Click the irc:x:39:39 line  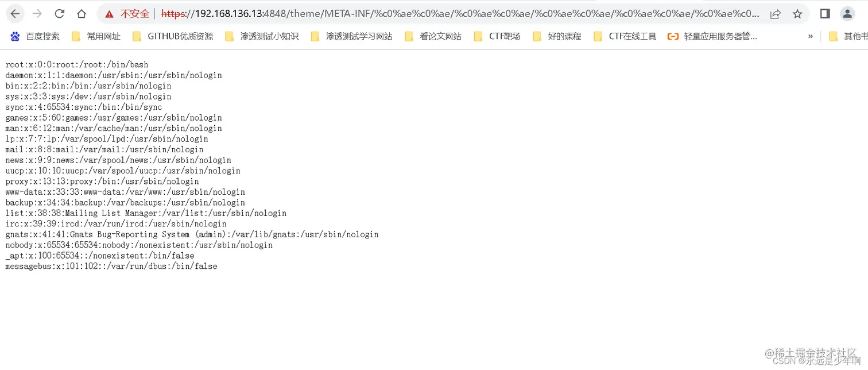coord(116,224)
